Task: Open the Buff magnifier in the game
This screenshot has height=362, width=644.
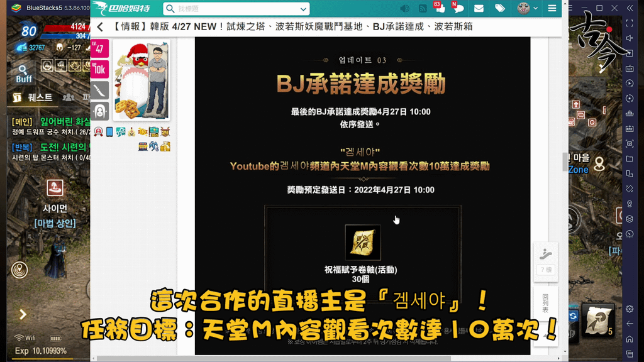Action: tap(23, 74)
